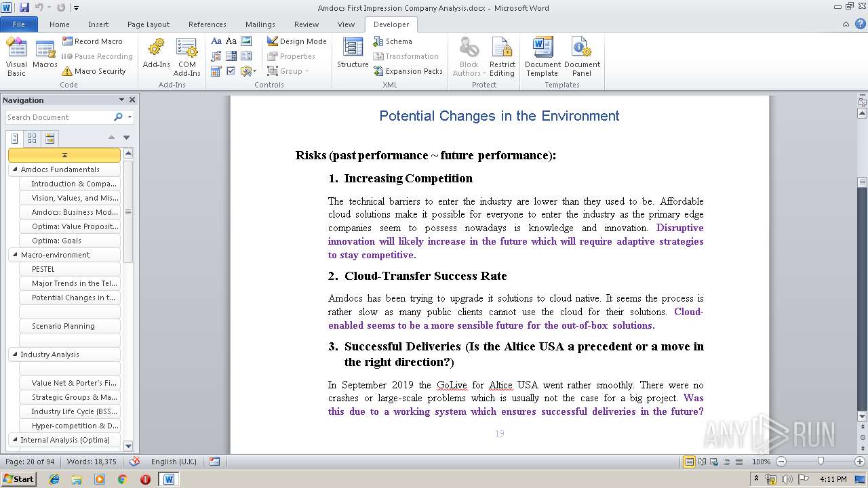Insert a Combo Box content control
This screenshot has width=868, height=488.
click(231, 56)
